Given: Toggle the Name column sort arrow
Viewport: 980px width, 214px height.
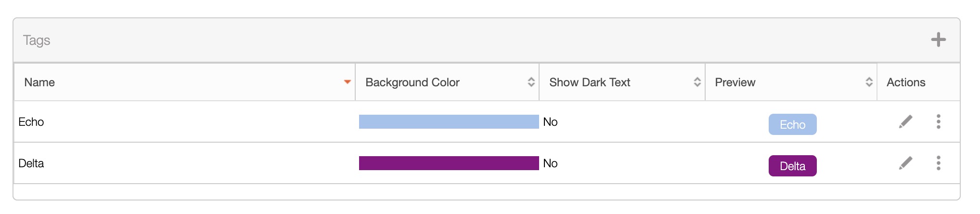Looking at the screenshot, I should click(347, 82).
